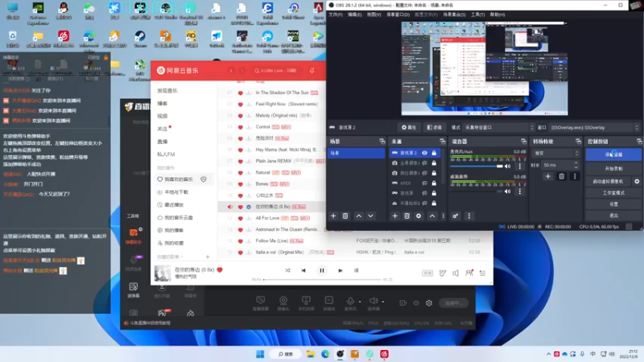Show hidden system tray icons chevron
Image resolution: width=644 pixels, height=362 pixels.
click(548, 354)
